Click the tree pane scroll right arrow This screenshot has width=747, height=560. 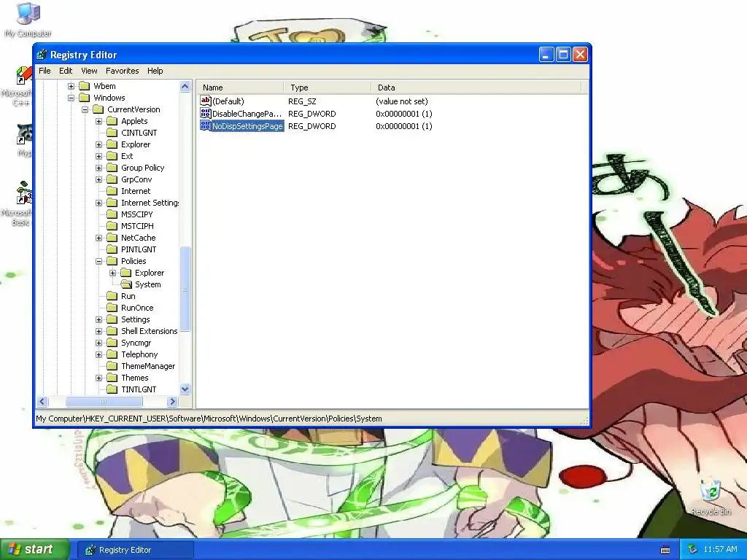[x=173, y=402]
